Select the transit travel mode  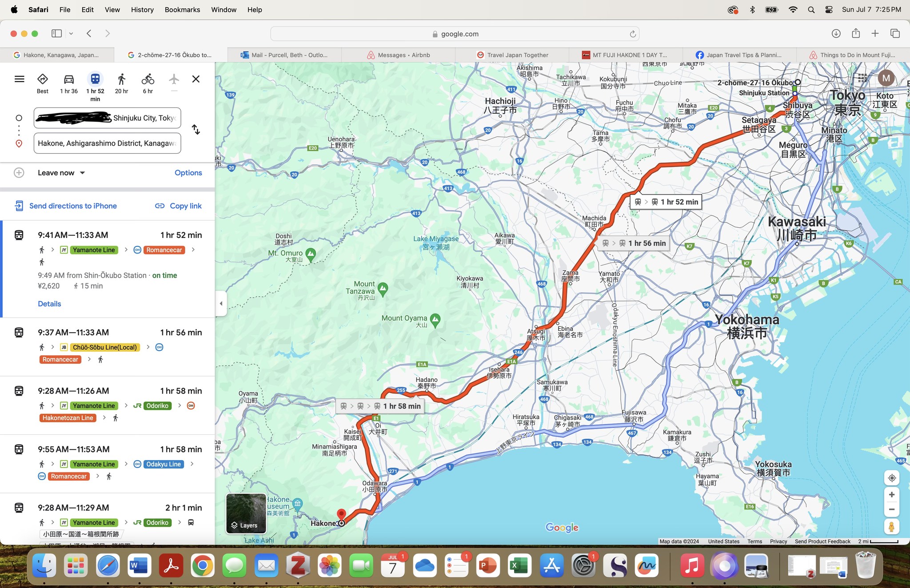[95, 87]
